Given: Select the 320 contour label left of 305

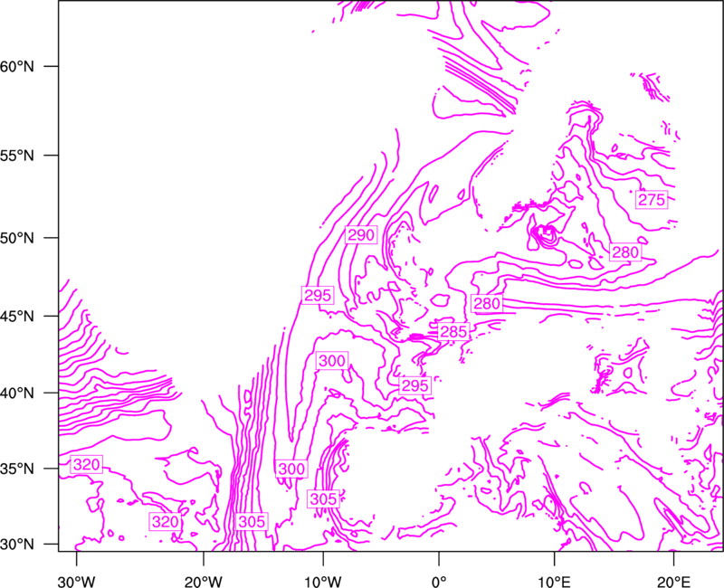Looking at the screenshot, I should [165, 522].
